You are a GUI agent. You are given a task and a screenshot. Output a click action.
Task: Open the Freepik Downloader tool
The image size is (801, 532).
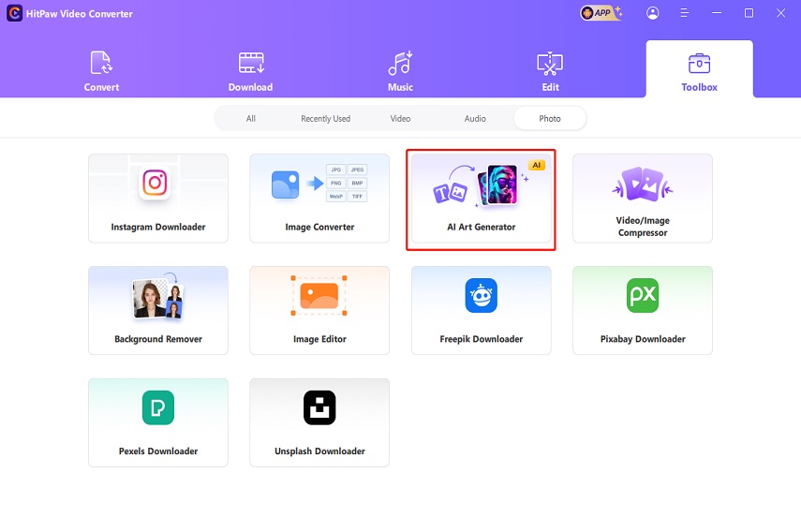482,310
